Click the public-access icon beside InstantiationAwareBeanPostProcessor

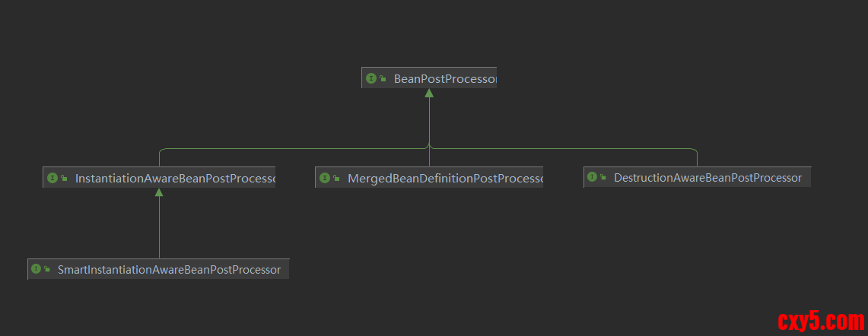click(64, 178)
